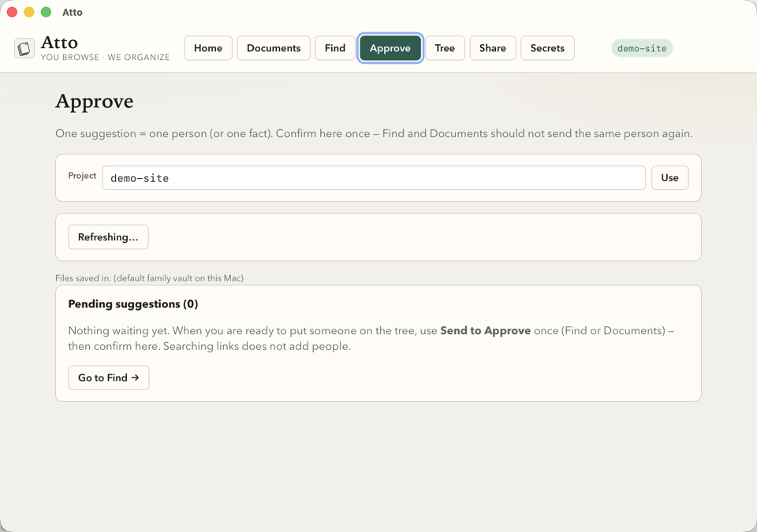Click the 'One suggestion = one person' description
The image size is (757, 532).
[x=374, y=134]
